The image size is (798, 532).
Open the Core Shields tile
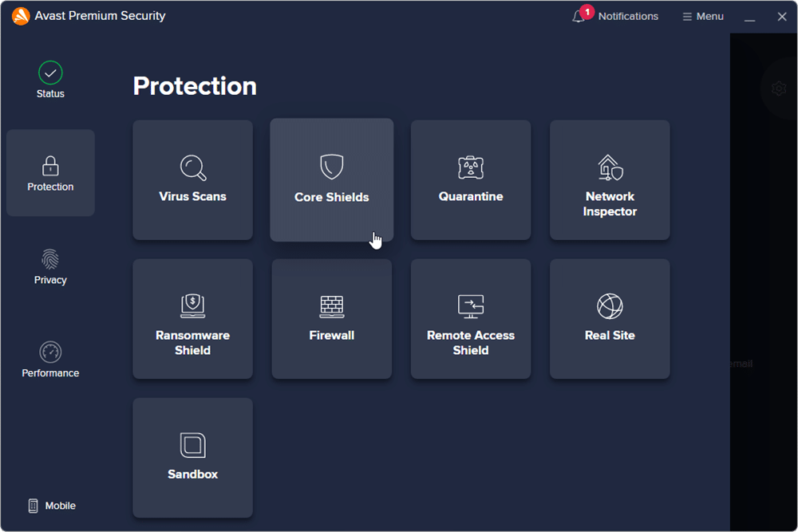click(x=331, y=180)
